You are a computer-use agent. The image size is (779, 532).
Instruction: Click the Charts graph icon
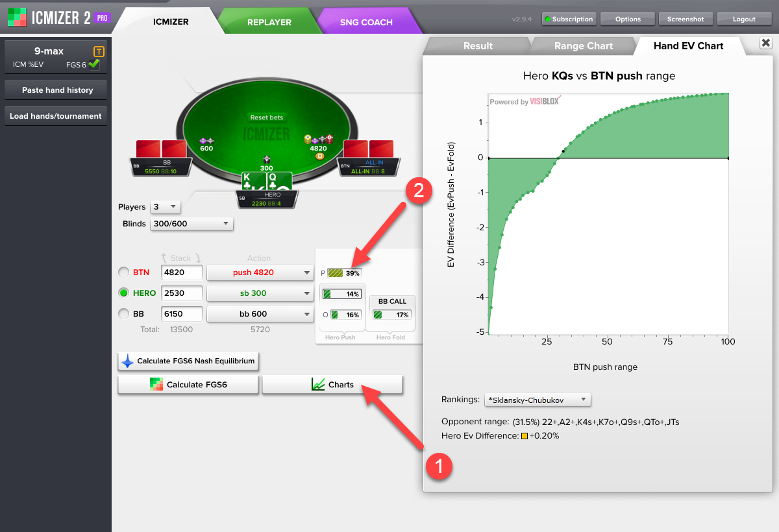coord(318,385)
